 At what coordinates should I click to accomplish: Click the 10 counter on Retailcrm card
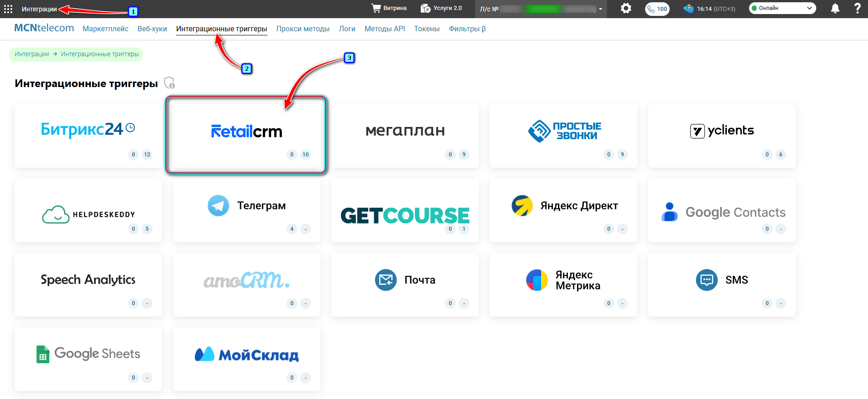306,155
